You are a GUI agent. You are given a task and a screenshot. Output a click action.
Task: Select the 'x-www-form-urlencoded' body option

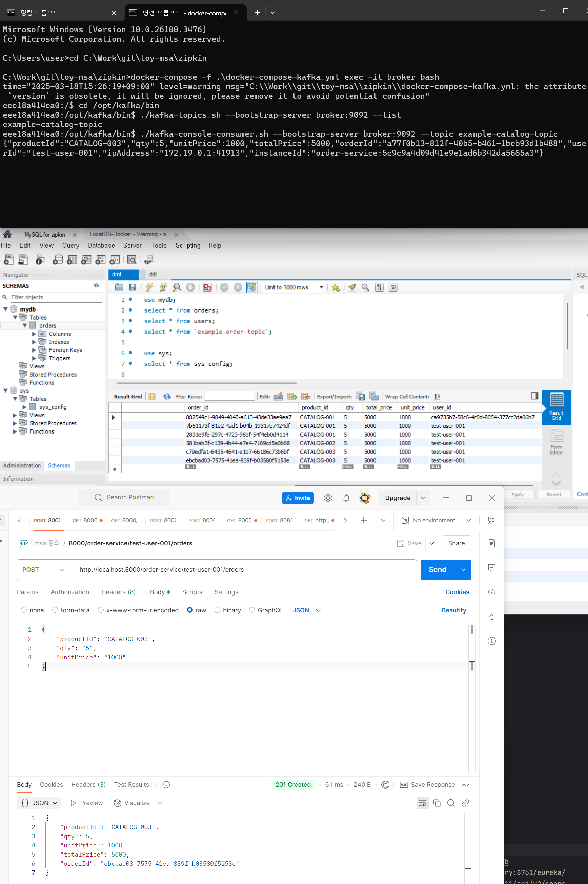[x=101, y=610]
